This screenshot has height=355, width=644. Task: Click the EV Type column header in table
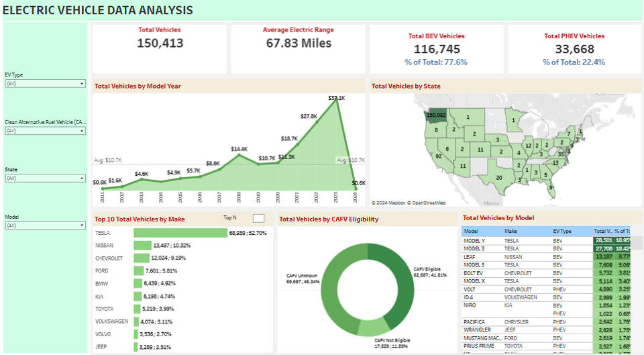[x=563, y=231]
